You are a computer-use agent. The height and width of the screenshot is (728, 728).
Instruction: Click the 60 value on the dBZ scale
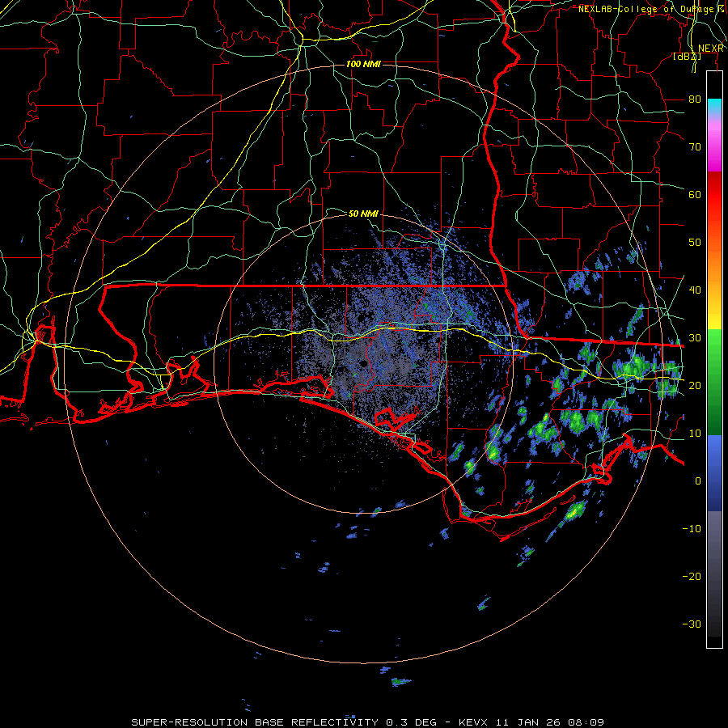[x=695, y=194]
